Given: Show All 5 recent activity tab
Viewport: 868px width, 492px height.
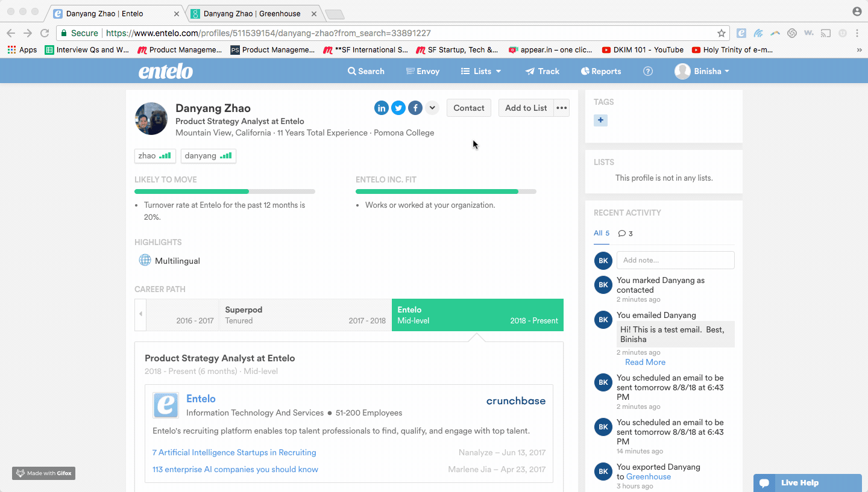Looking at the screenshot, I should [602, 234].
